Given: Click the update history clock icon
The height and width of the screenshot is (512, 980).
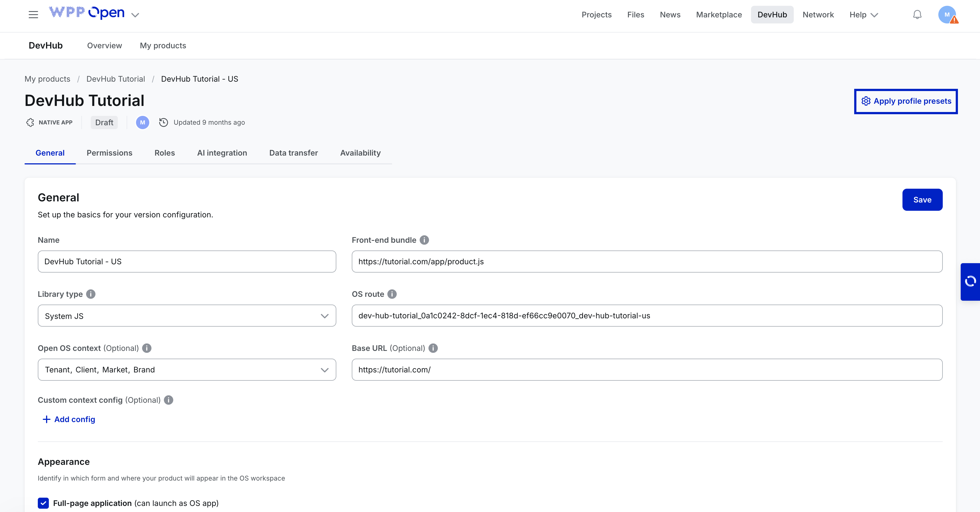Looking at the screenshot, I should click(164, 122).
